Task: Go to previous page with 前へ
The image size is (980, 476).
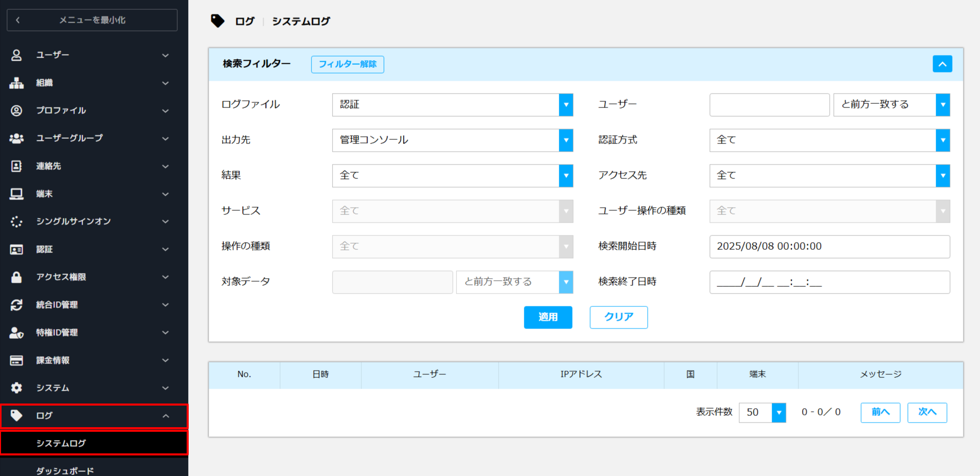Action: pyautogui.click(x=880, y=412)
